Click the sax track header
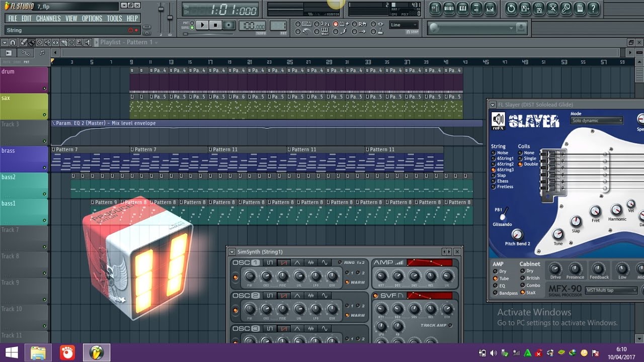 (x=24, y=107)
